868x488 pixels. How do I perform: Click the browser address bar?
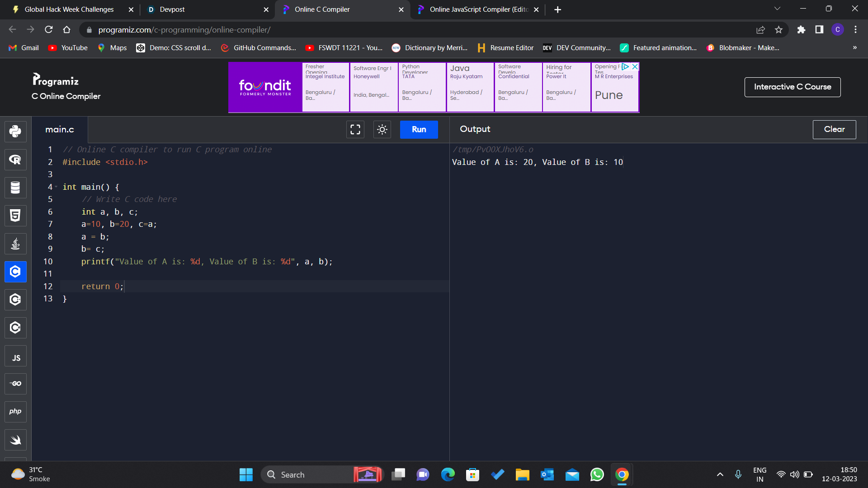click(x=271, y=29)
